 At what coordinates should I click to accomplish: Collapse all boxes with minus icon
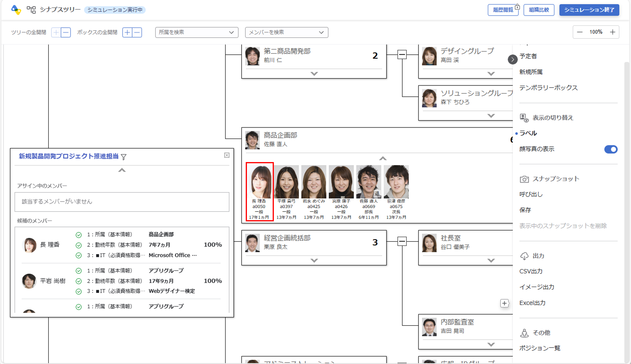click(x=137, y=33)
